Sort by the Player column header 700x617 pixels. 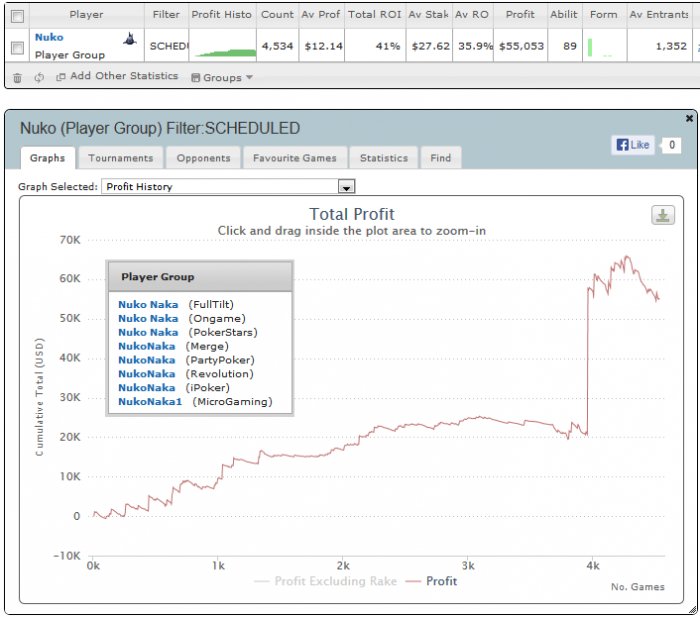point(87,15)
